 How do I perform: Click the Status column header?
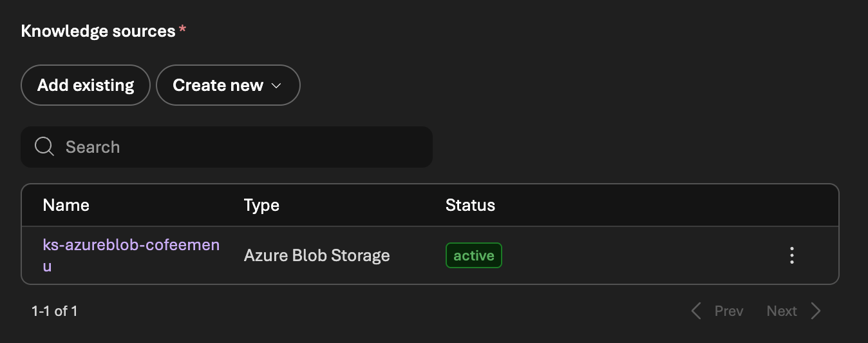(470, 205)
